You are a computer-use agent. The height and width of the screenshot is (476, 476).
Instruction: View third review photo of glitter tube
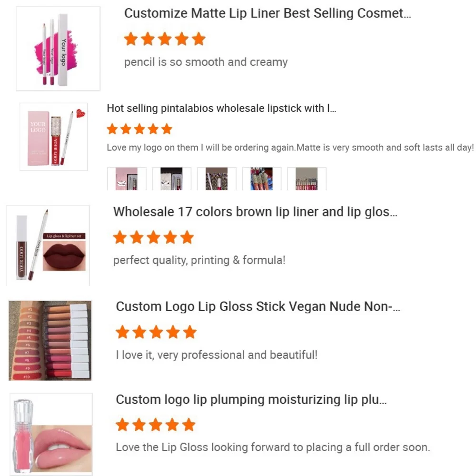tap(217, 179)
